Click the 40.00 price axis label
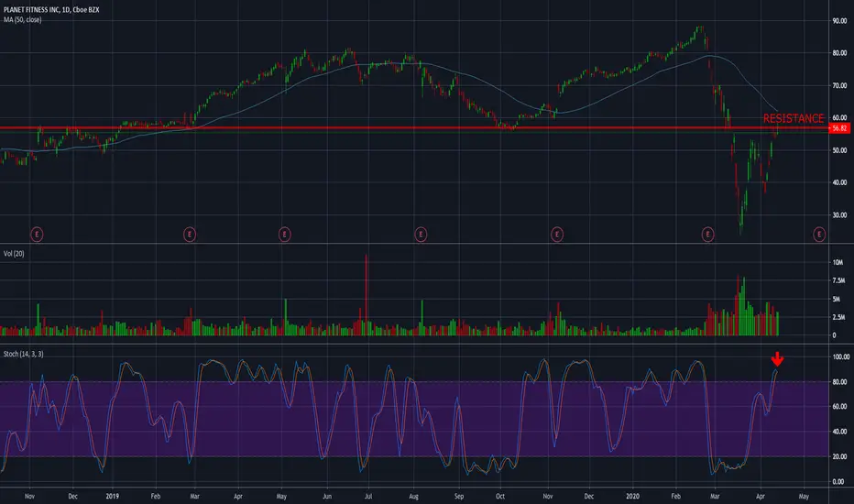Screen dimensions: 854x504 839,182
